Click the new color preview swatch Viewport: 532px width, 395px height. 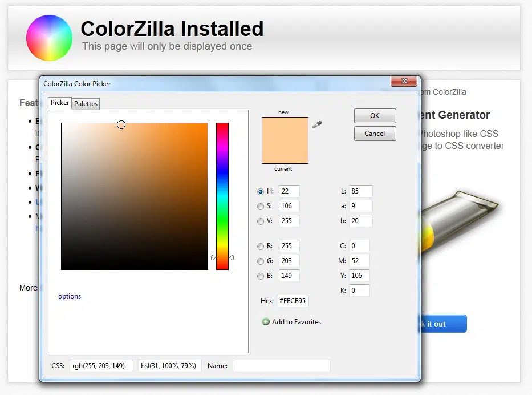pyautogui.click(x=285, y=140)
